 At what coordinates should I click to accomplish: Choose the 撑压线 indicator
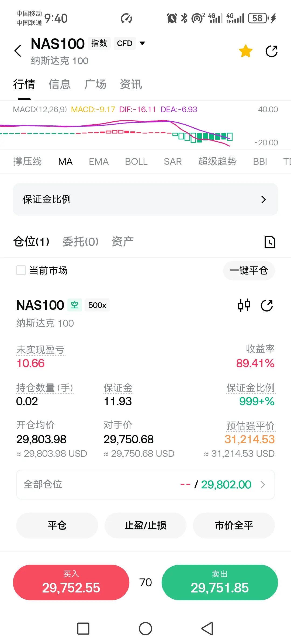pos(27,162)
